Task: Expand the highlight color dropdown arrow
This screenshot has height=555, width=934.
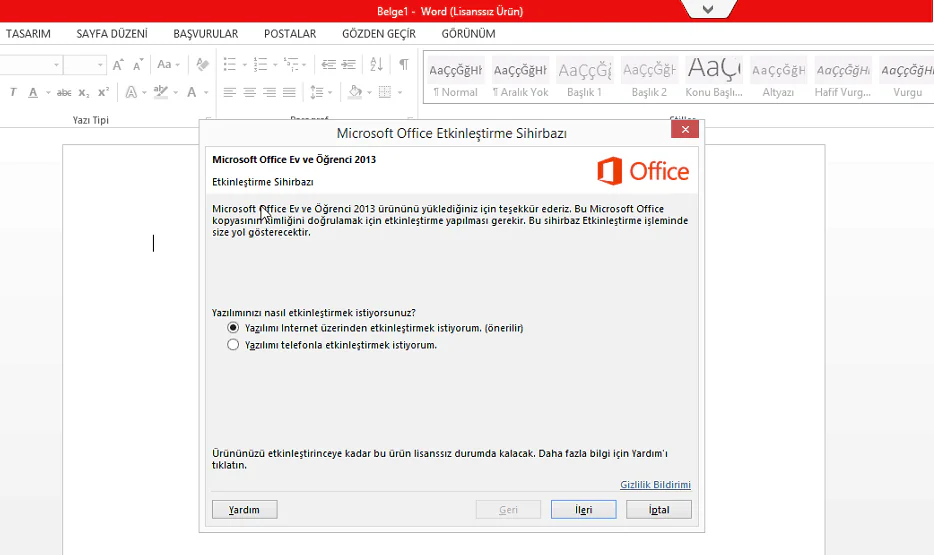Action: 175,93
